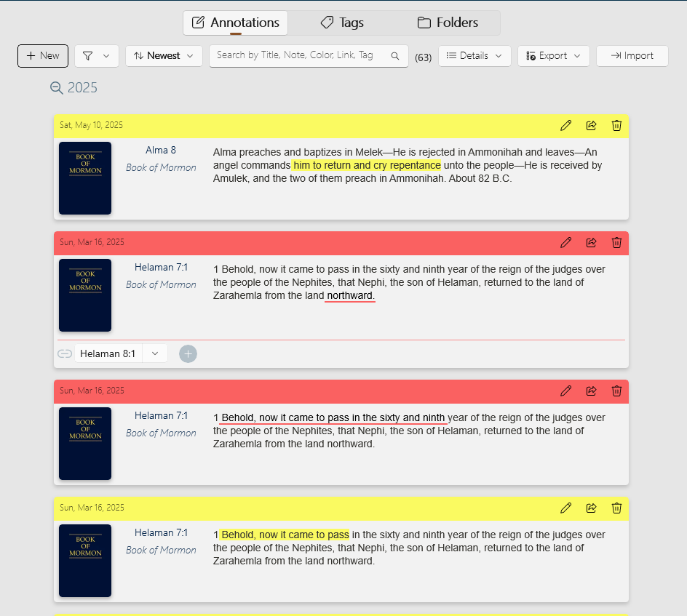The height and width of the screenshot is (616, 687).
Task: Edit the 'northward' underlined Helaman annotation
Action: 565,243
